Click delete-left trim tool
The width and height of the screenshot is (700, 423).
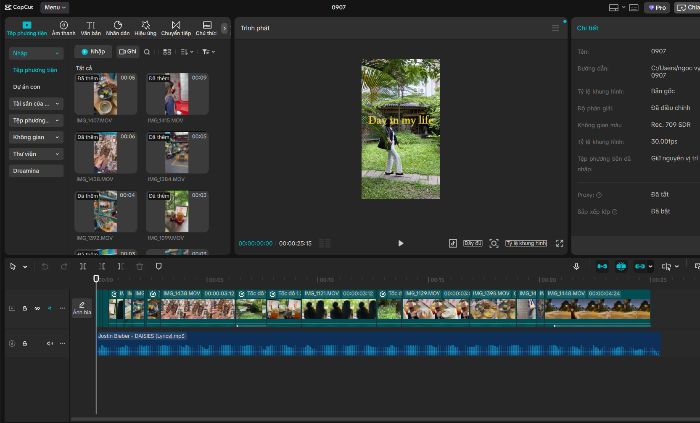(102, 266)
